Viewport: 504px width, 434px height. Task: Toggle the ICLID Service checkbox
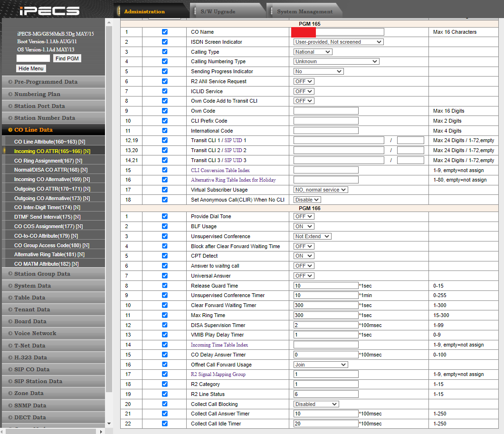165,91
